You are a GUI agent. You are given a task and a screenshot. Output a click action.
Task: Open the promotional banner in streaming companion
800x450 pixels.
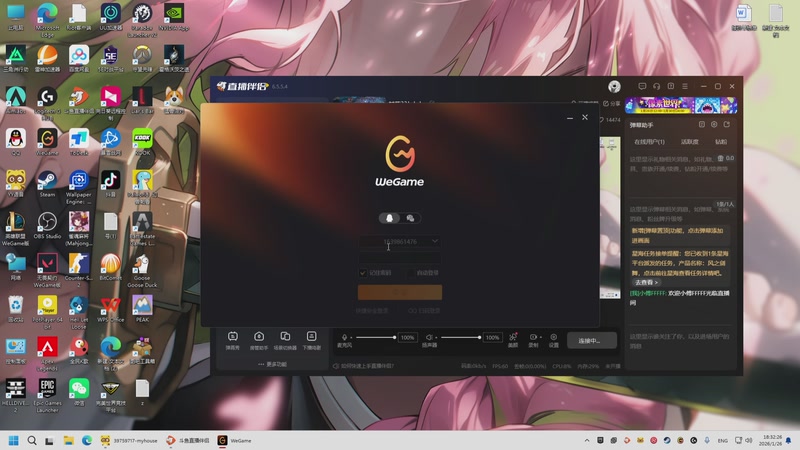pyautogui.click(x=681, y=106)
